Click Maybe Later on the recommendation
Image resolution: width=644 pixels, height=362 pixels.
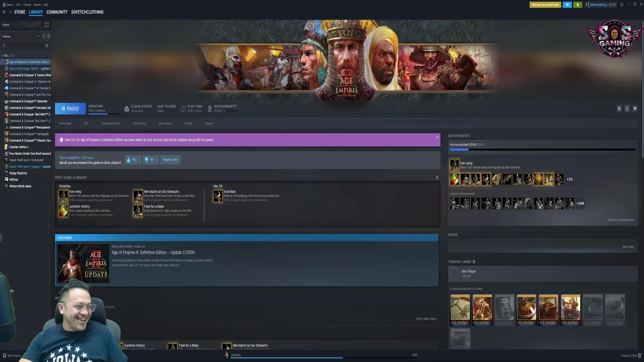pyautogui.click(x=170, y=159)
